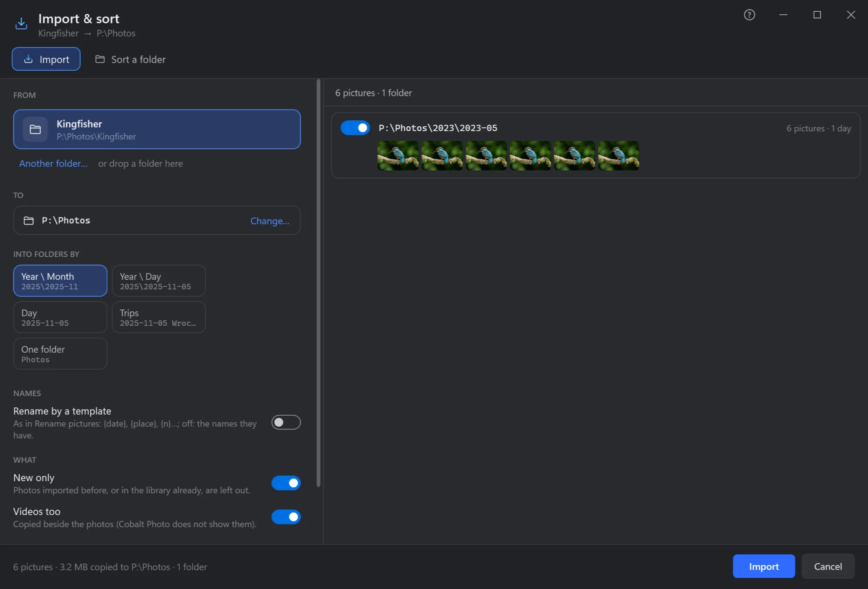Choose Year \ Day folder layout
Image resolution: width=868 pixels, height=589 pixels.
coord(159,281)
